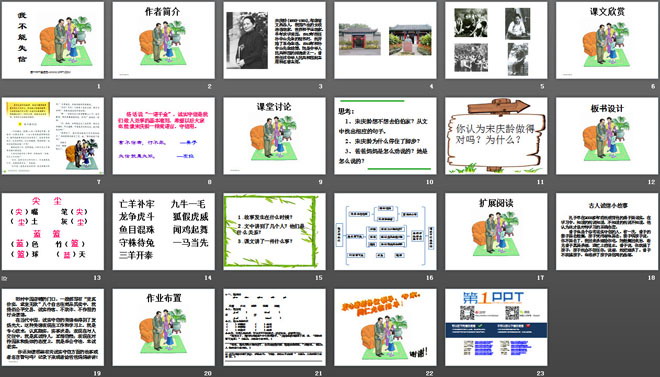The width and height of the screenshot is (660, 377).
Task: Click slide 14 listing idioms like 亡羊补牢
Action: click(163, 231)
